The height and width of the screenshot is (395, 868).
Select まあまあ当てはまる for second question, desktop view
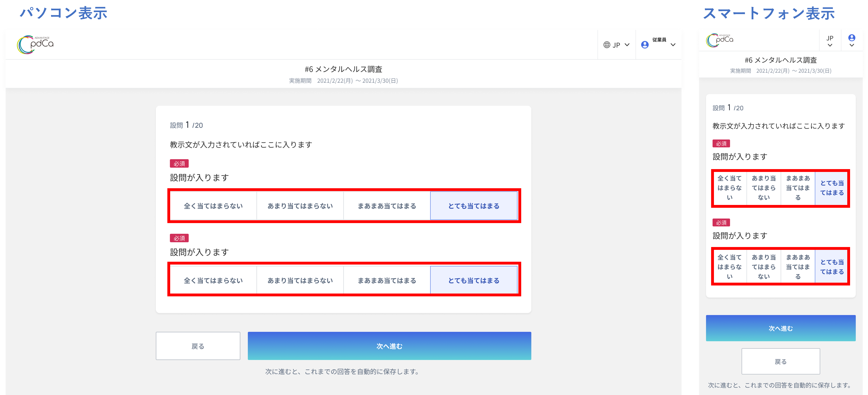click(x=387, y=280)
